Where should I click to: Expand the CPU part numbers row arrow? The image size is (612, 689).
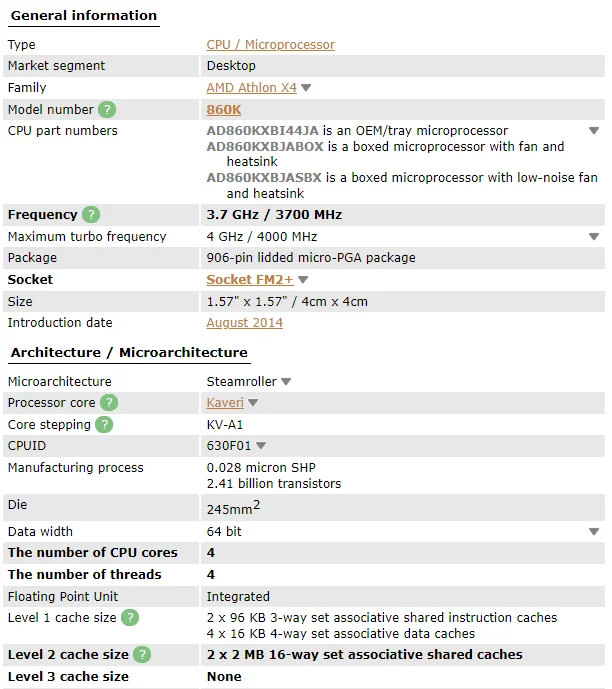pos(594,131)
